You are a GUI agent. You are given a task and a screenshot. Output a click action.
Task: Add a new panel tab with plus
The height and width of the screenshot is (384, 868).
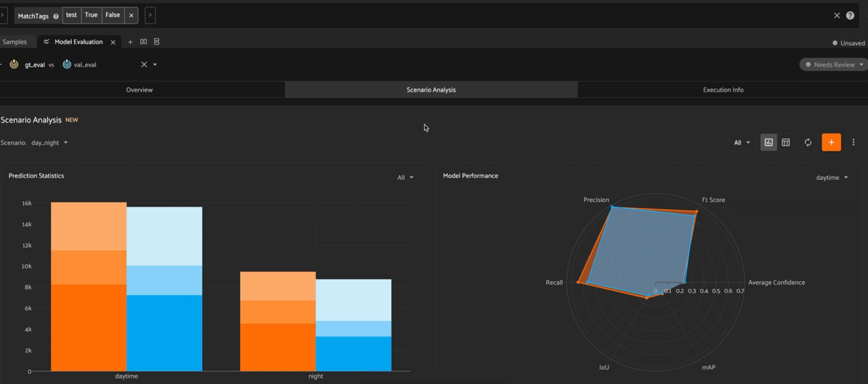coord(130,42)
